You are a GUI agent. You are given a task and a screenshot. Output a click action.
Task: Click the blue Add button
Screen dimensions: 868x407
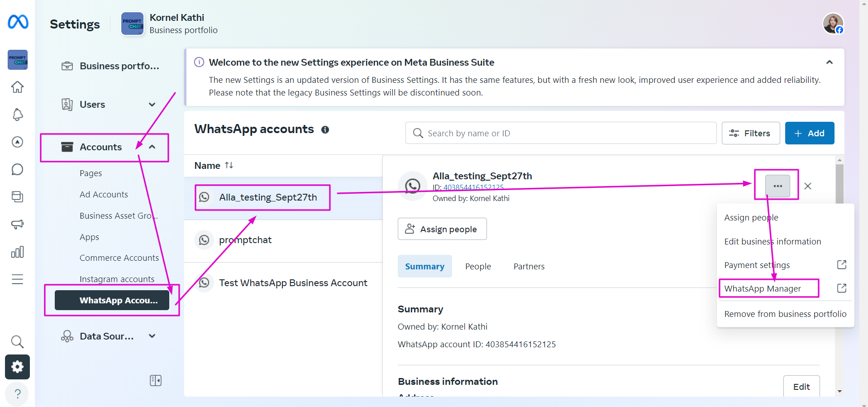809,133
